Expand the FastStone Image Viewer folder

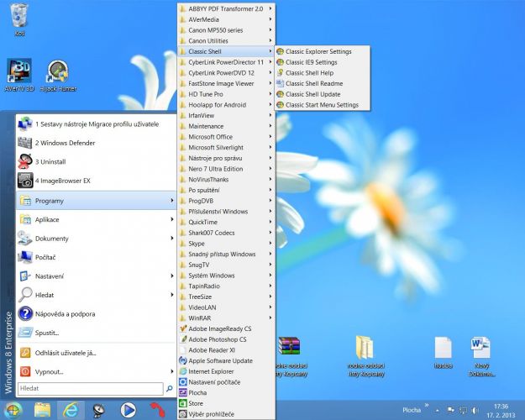[x=226, y=84]
